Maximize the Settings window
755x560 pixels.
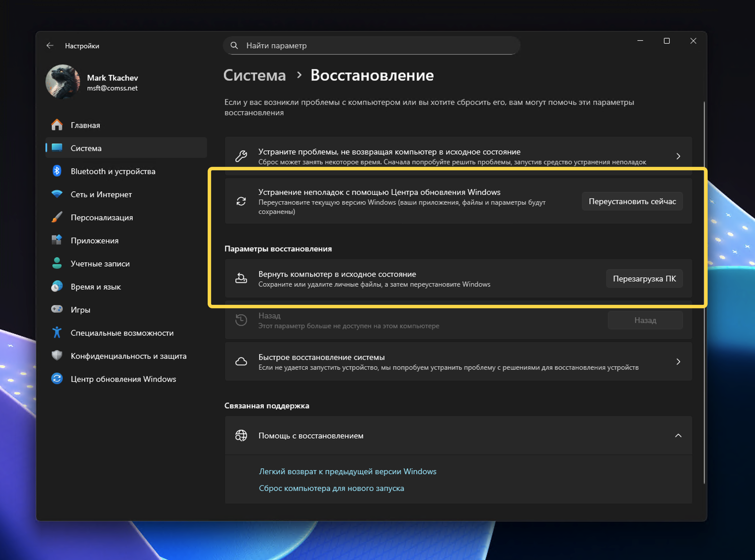(x=667, y=41)
